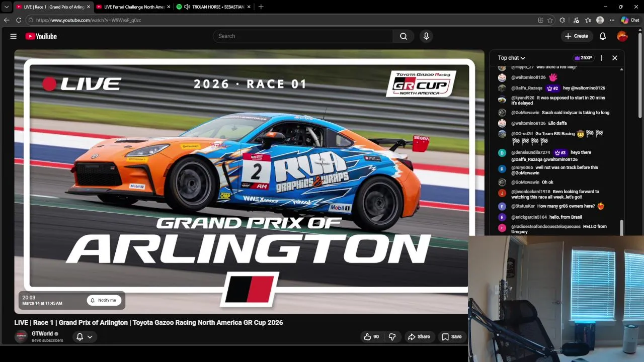Close the TROJAN HORSE tab
This screenshot has width=644, height=362.
[249, 7]
